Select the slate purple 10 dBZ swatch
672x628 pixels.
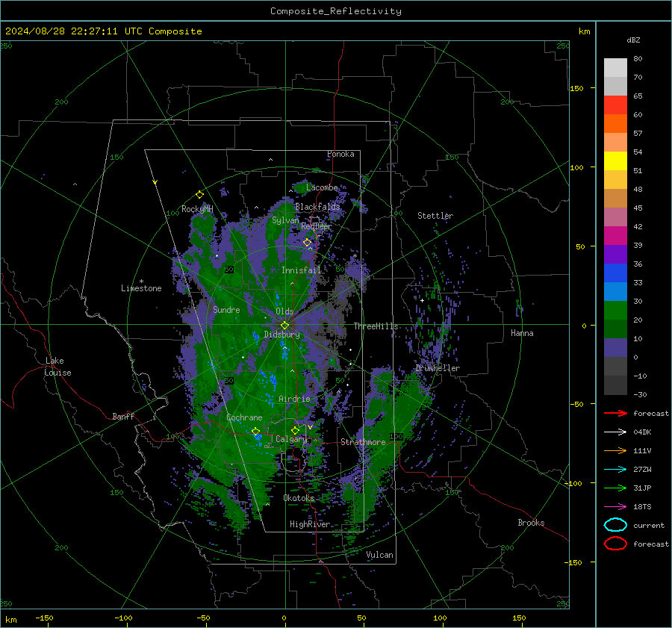(x=615, y=348)
